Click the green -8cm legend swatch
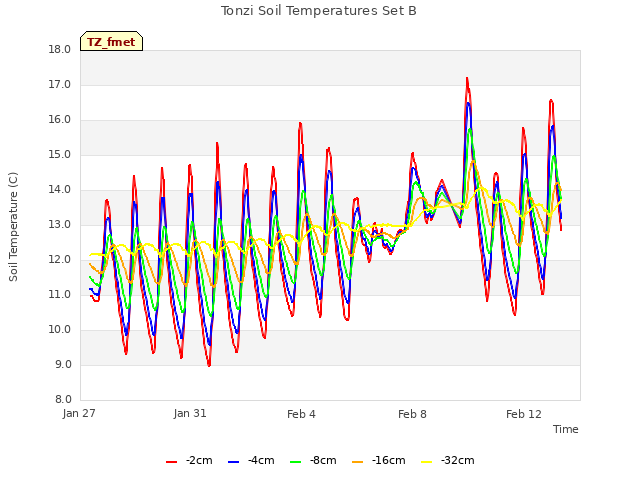The height and width of the screenshot is (480, 640). [x=296, y=462]
